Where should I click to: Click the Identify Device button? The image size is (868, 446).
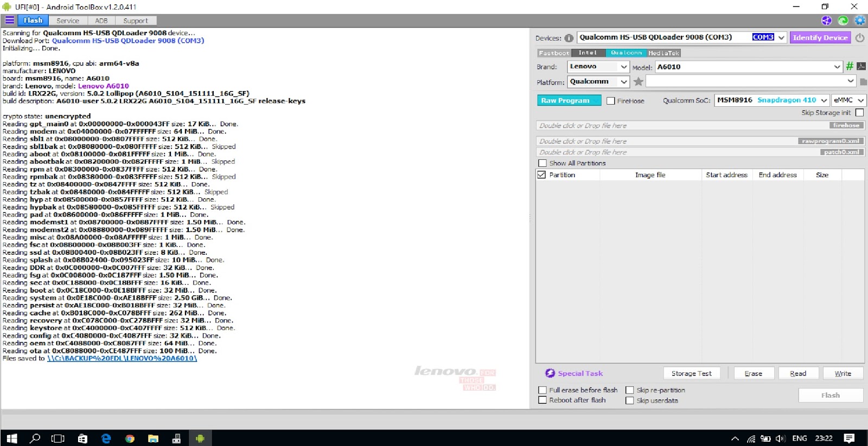[820, 37]
